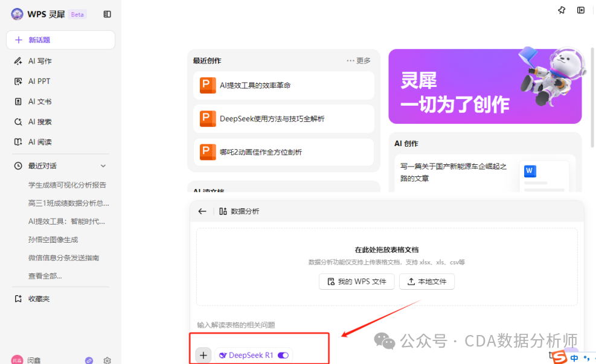This screenshot has width=596, height=364.
Task: Click the split panel icon at top right
Action: [x=581, y=10]
